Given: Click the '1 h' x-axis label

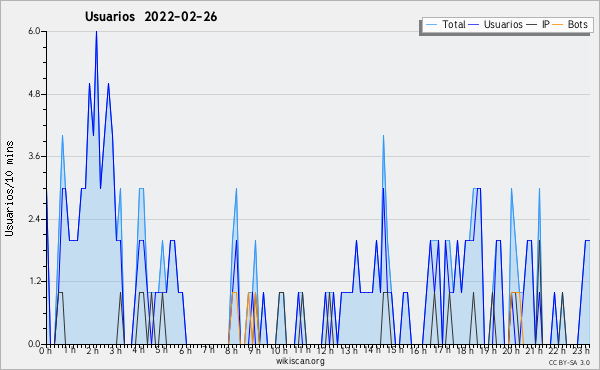Looking at the screenshot, I should click(70, 350).
